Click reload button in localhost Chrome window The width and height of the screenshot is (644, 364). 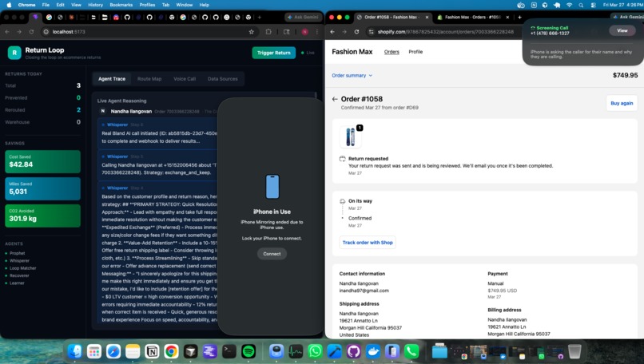coord(31,32)
